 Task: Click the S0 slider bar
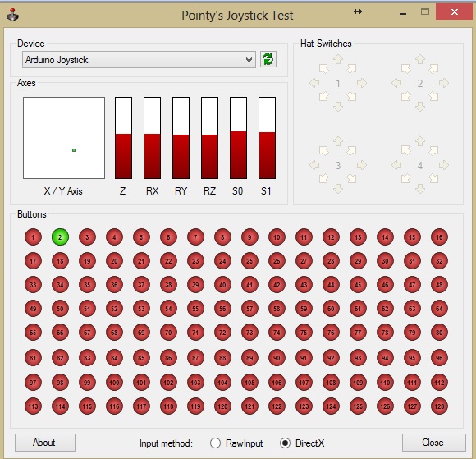pyautogui.click(x=238, y=138)
